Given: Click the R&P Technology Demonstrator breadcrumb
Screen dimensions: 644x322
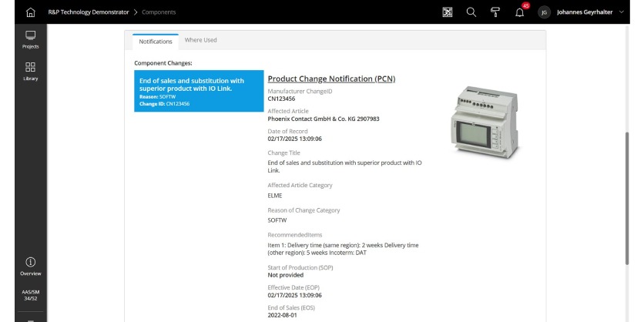Looking at the screenshot, I should (89, 12).
